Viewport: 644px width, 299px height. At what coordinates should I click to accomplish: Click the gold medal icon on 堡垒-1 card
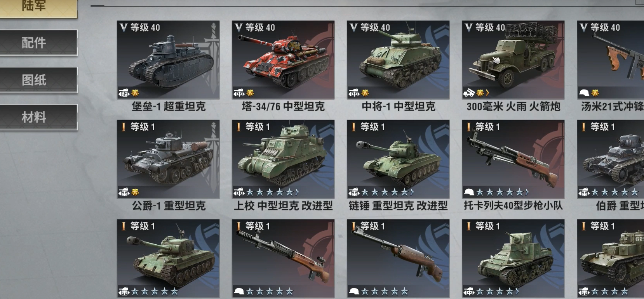click(x=135, y=93)
